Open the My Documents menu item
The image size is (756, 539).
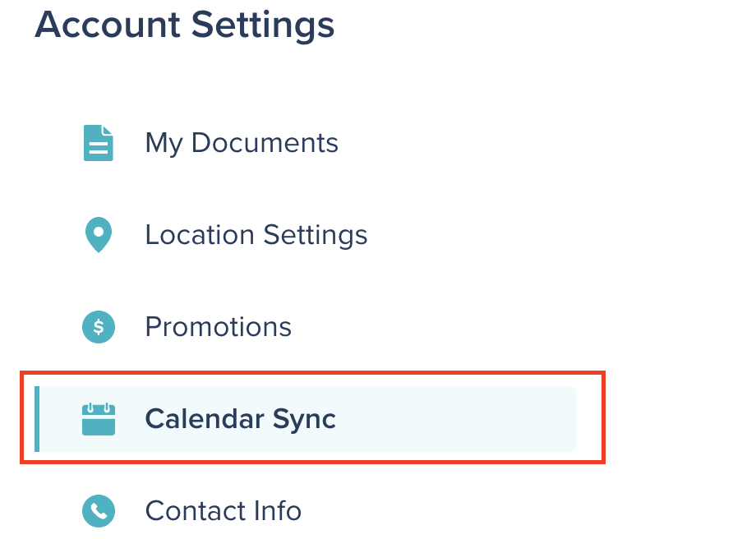[242, 143]
